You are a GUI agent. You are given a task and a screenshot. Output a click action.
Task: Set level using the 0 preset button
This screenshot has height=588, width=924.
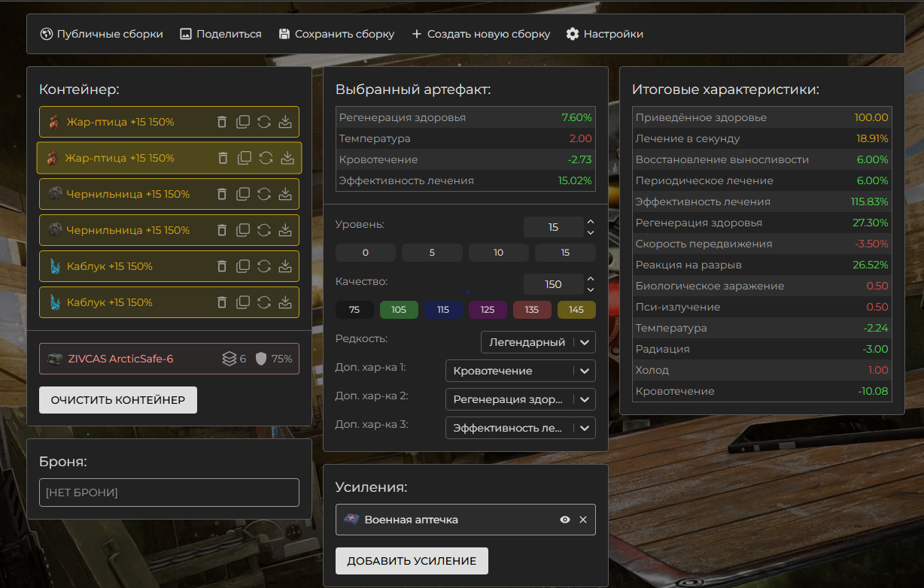(x=366, y=253)
